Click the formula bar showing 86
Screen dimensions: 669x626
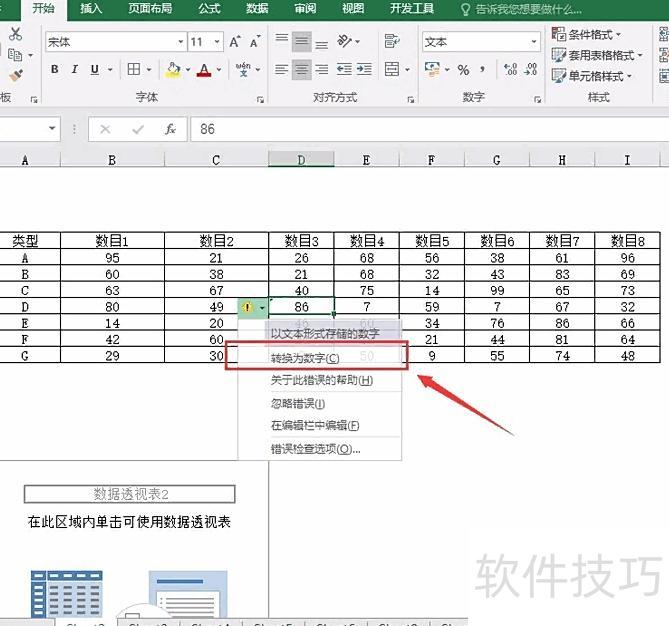click(x=429, y=129)
